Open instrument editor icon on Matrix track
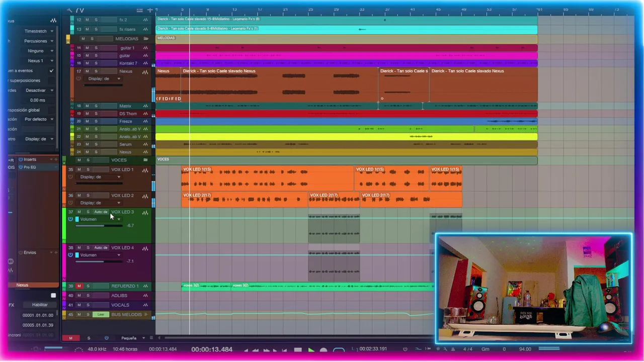 145,106
